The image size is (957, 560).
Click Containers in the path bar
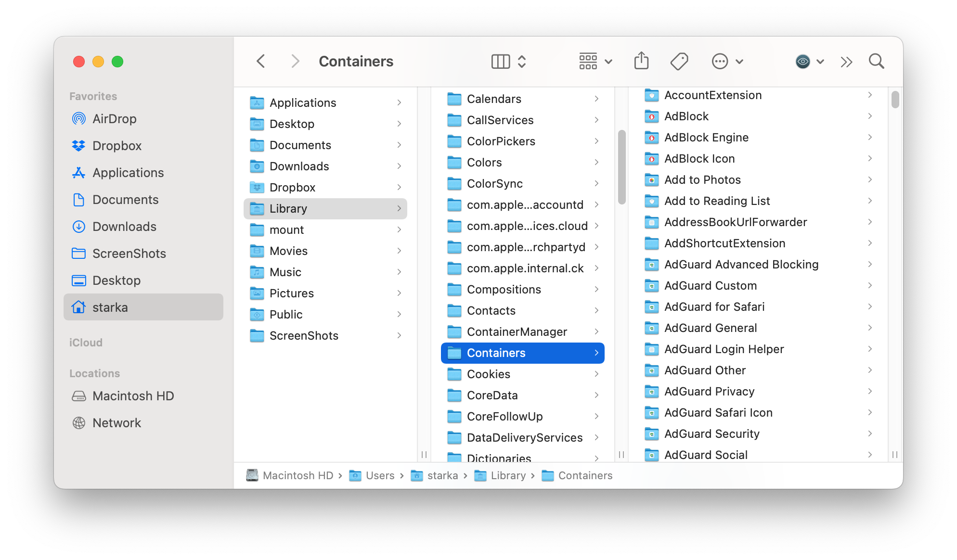coord(577,476)
